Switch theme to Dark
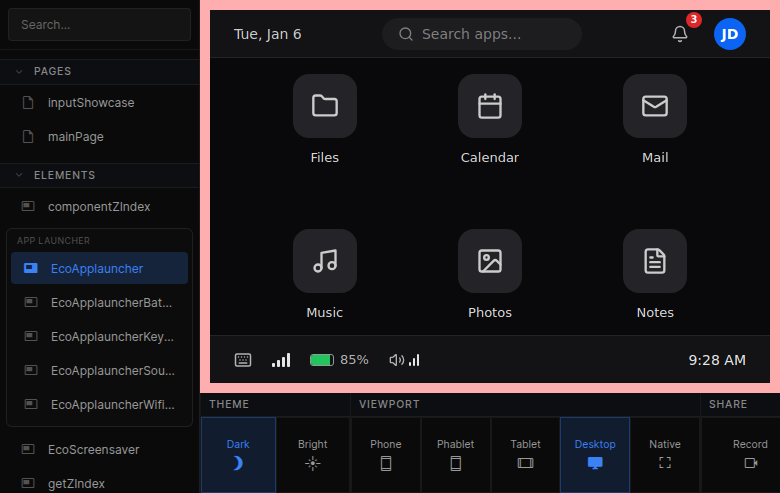 click(x=238, y=454)
